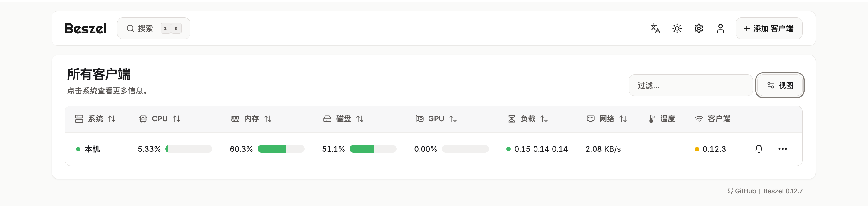This screenshot has width=868, height=206.
Task: Open the user account menu icon
Action: (721, 29)
